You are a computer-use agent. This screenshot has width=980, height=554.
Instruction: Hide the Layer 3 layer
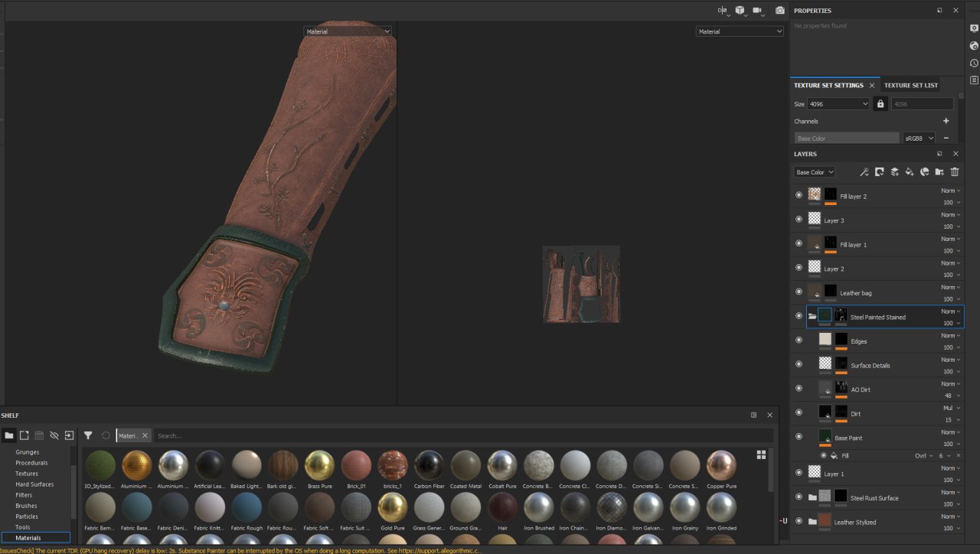799,220
